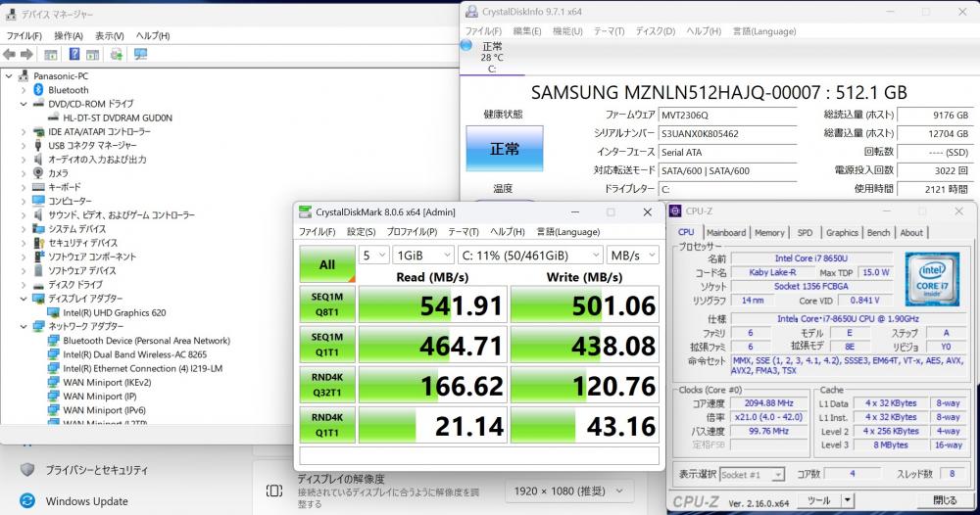
Task: Click the Panasonic-PC computer icon
Action: pos(24,76)
